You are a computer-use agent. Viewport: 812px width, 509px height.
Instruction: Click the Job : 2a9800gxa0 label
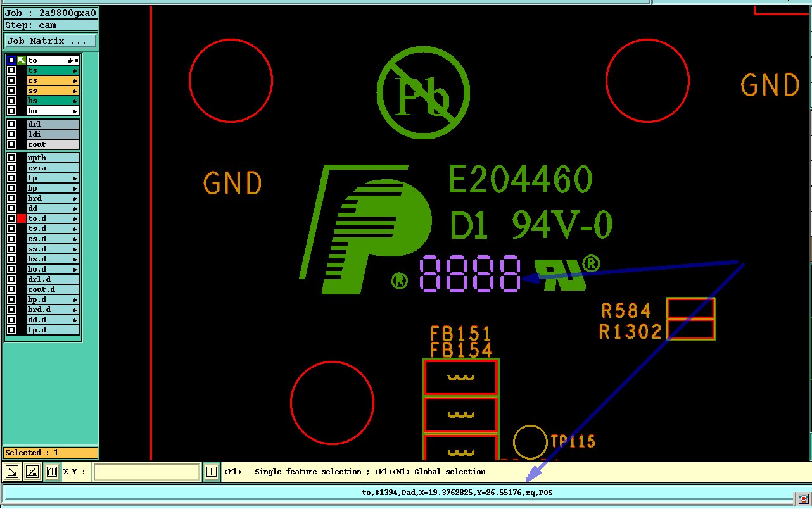[x=51, y=13]
